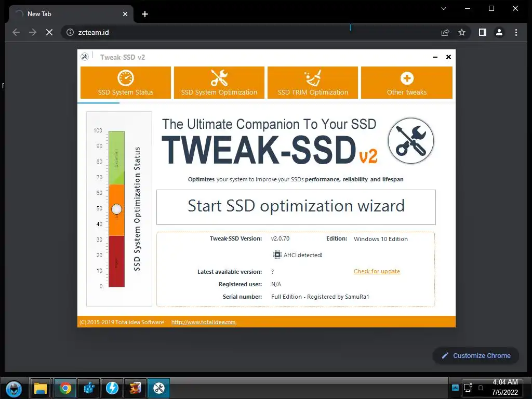Open the Start menu alien icon

click(14, 388)
